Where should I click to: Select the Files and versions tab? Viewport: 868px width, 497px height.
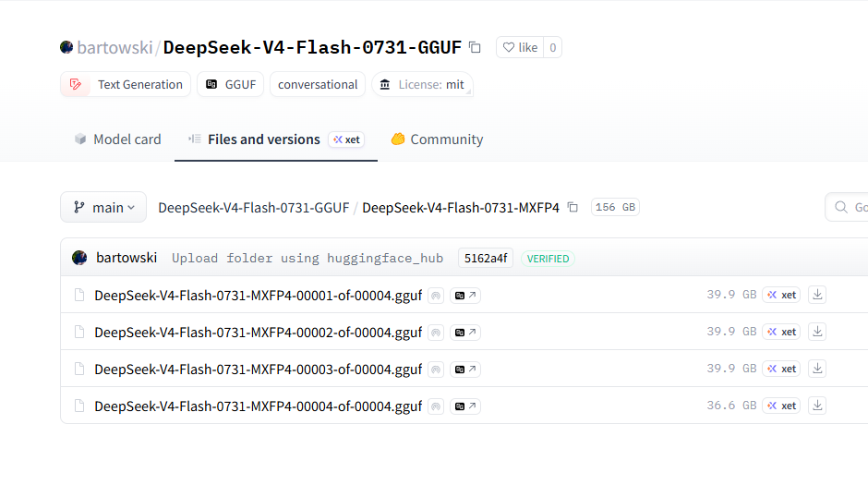276,139
